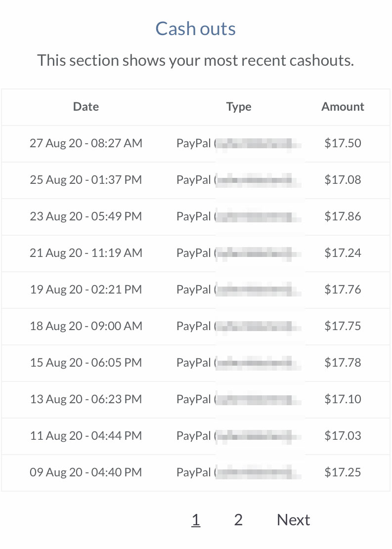Click the $17.76 amount cell
The image size is (392, 549).
(x=343, y=290)
